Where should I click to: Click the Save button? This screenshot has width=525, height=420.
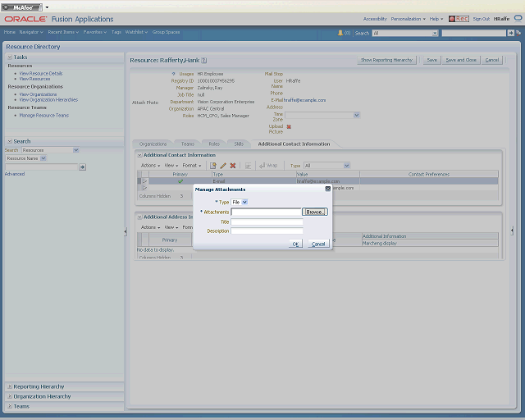coord(432,60)
